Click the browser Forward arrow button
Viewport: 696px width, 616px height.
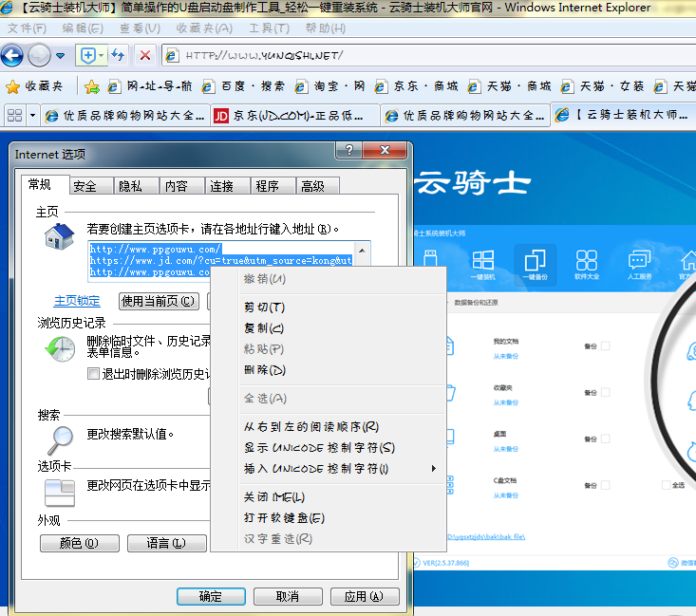click(x=39, y=56)
